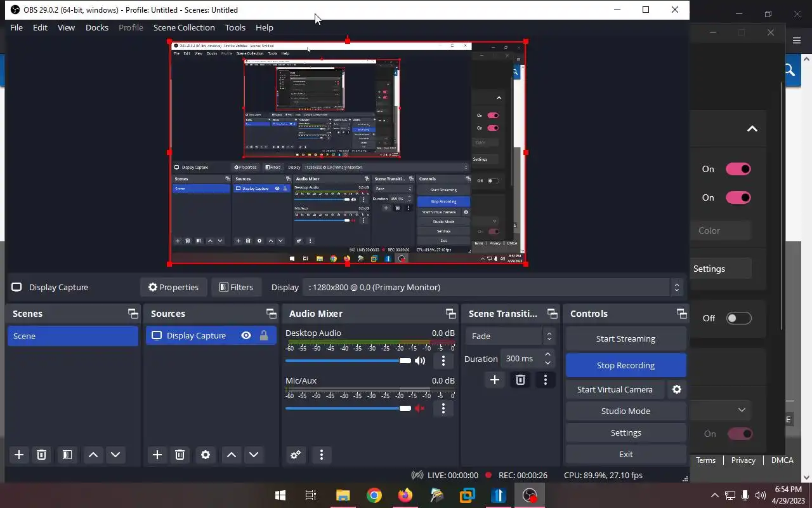Toggle the Display Capture lock icon
Screen dimensions: 812x508
pos(264,335)
